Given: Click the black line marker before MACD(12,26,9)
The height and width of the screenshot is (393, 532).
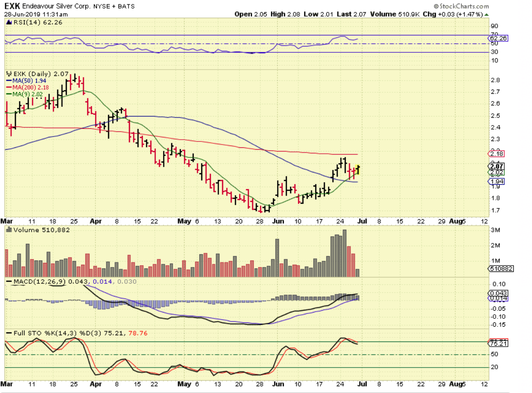Looking at the screenshot, I should (x=9, y=282).
